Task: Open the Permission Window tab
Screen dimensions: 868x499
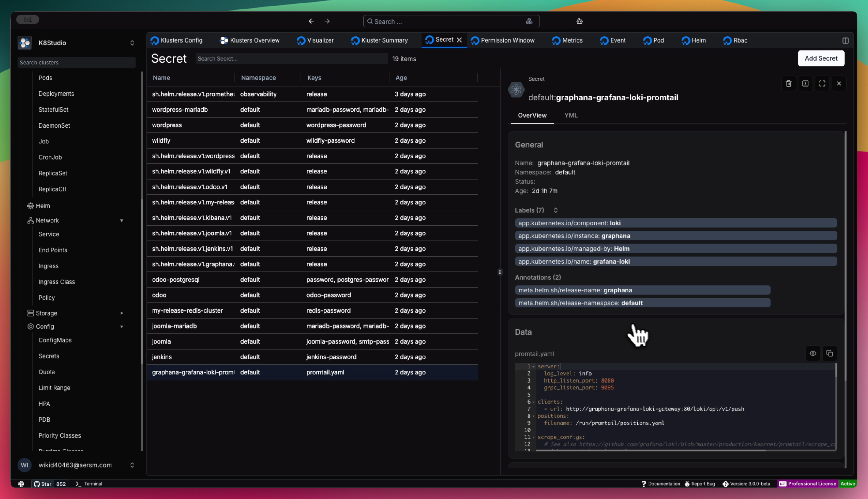Action: point(502,40)
